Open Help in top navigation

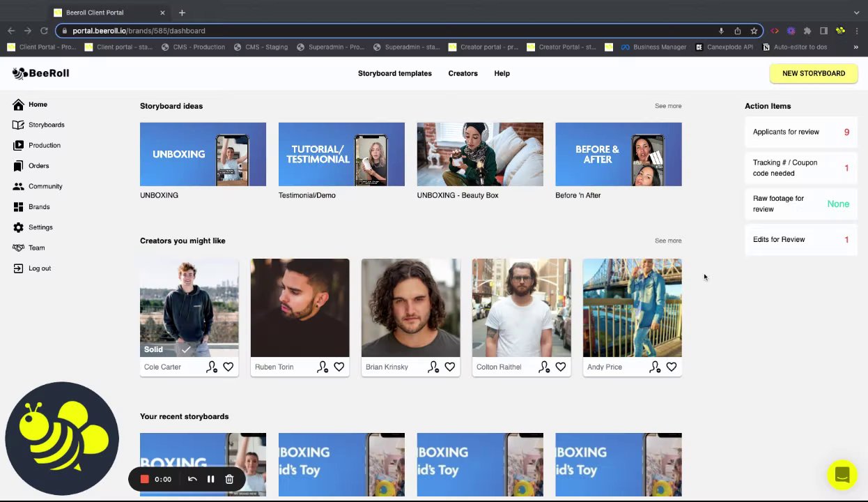pos(502,73)
